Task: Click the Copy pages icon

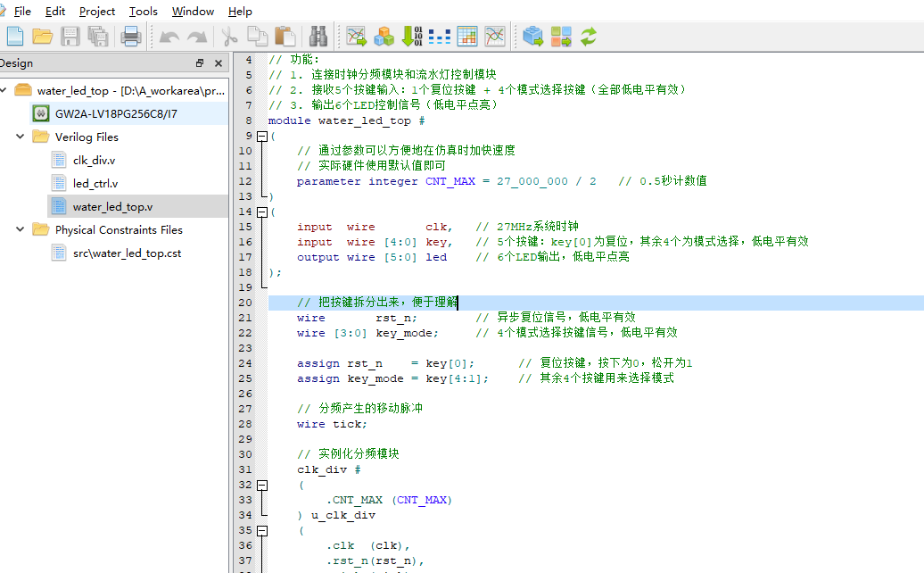Action: coord(257,37)
